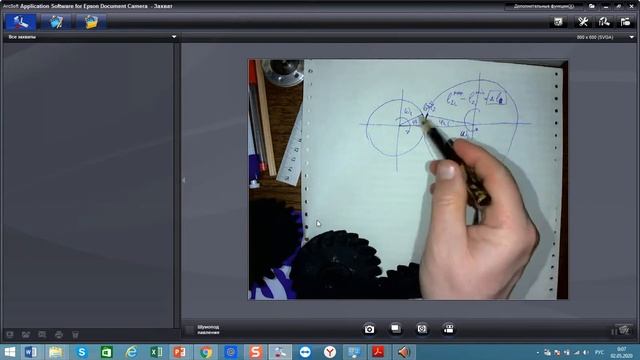Open Microsoft Word from the taskbar
The width and height of the screenshot is (640, 360).
tap(31, 352)
